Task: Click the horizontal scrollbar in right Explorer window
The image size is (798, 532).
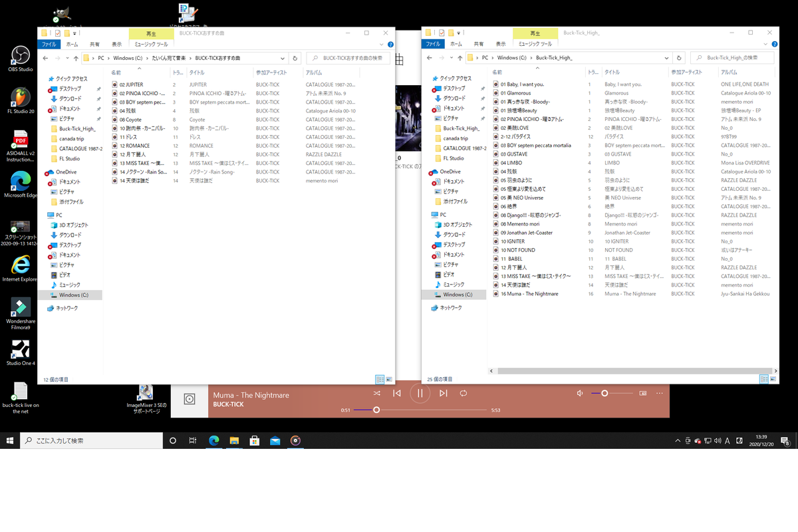Action: click(633, 370)
